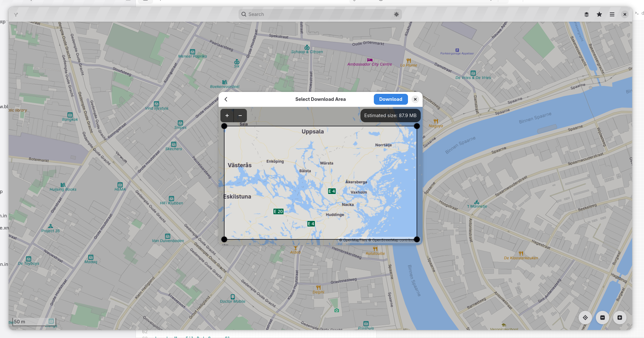Select bottom-right selection corner handle

pos(417,239)
